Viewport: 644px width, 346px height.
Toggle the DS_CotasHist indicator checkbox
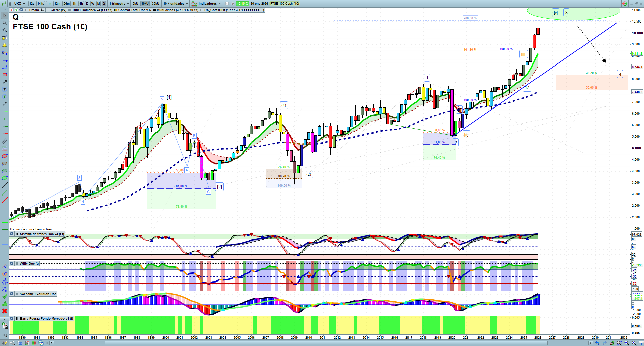coord(202,10)
